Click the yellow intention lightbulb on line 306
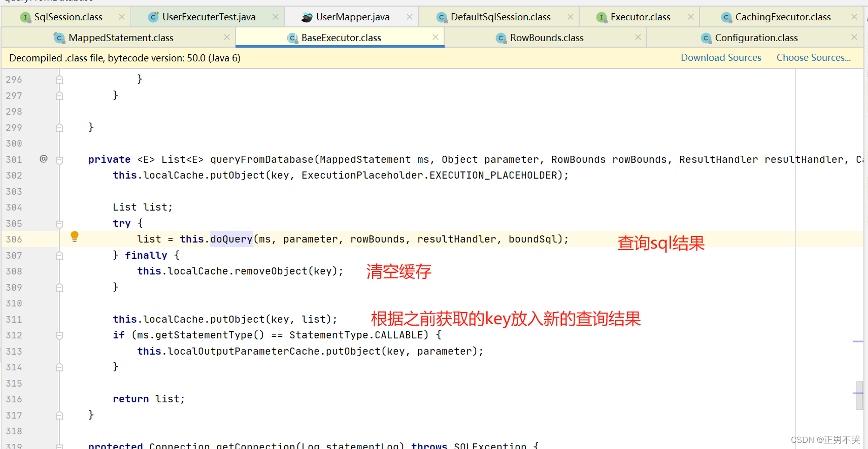This screenshot has height=449, width=868. pos(75,236)
